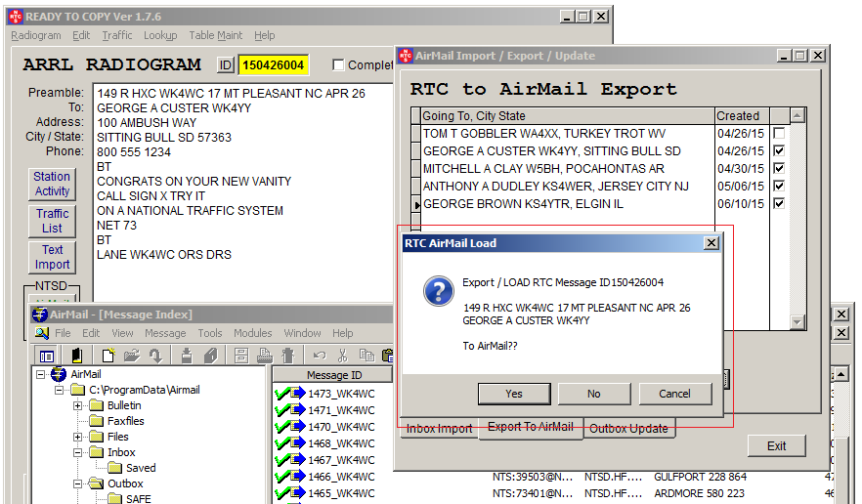Image resolution: width=862 pixels, height=504 pixels.
Task: Click the Exit button in the Export window
Action: tap(776, 445)
